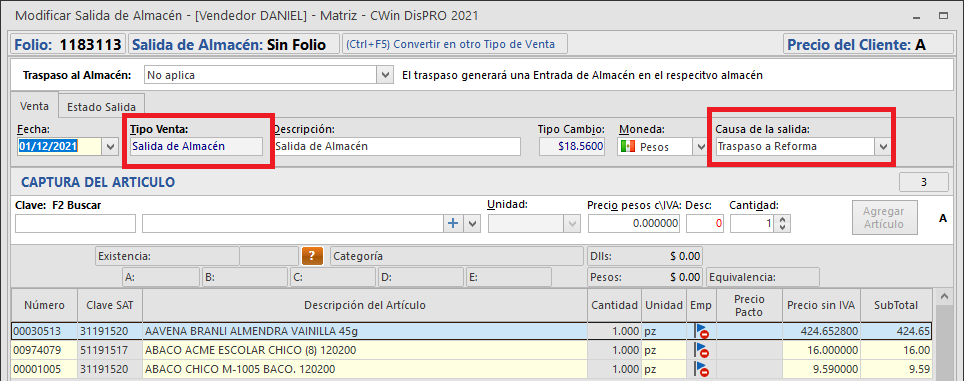Increase Cantidad with the up stepper arrow
Image resolution: width=964 pixels, height=381 pixels.
pyautogui.click(x=782, y=219)
